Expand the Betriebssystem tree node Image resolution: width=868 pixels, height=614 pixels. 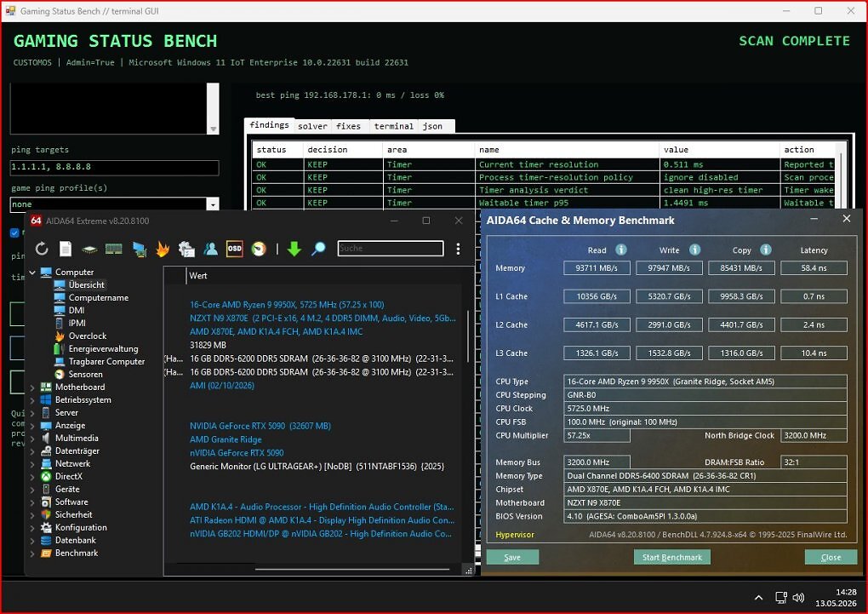click(32, 400)
